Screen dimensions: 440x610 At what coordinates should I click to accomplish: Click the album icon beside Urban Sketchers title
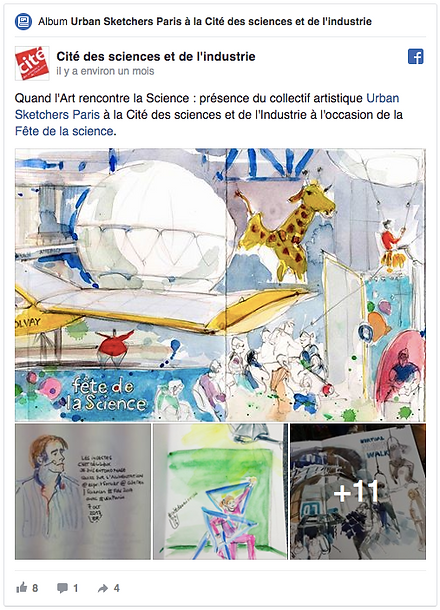coord(23,21)
